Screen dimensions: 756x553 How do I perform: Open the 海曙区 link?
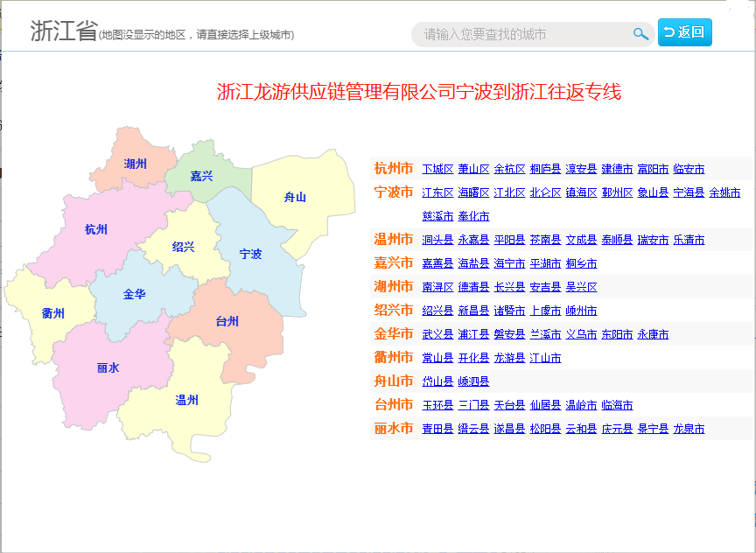[473, 192]
